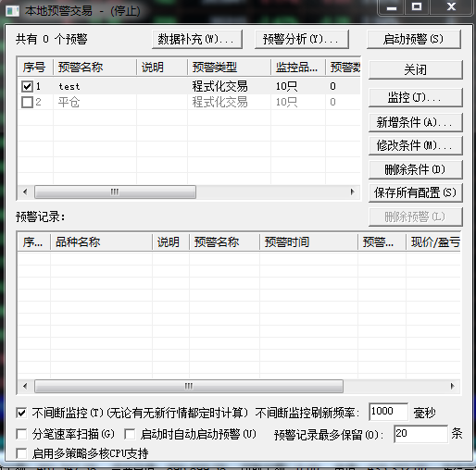
Task: Click 序... header in records table
Action: pos(34,242)
